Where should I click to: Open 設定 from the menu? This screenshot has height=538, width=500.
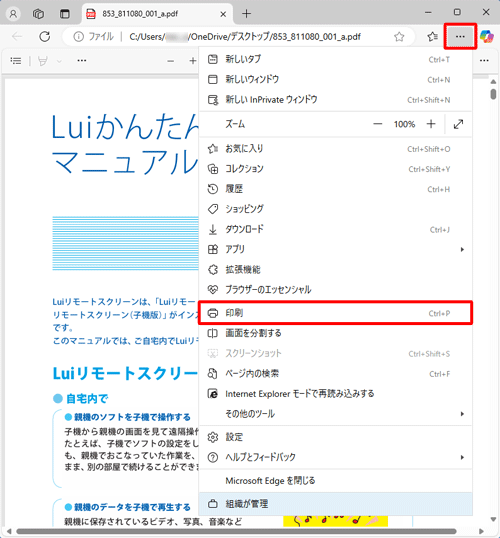coord(335,437)
